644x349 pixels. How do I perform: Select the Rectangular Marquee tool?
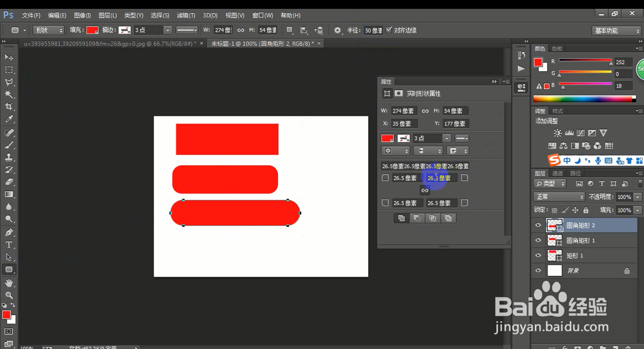point(9,70)
